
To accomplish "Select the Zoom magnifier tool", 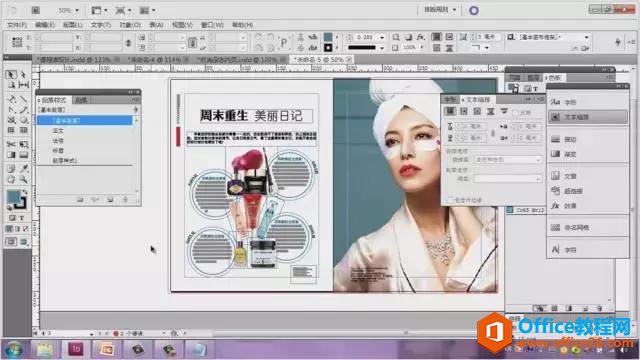I will click(24, 179).
